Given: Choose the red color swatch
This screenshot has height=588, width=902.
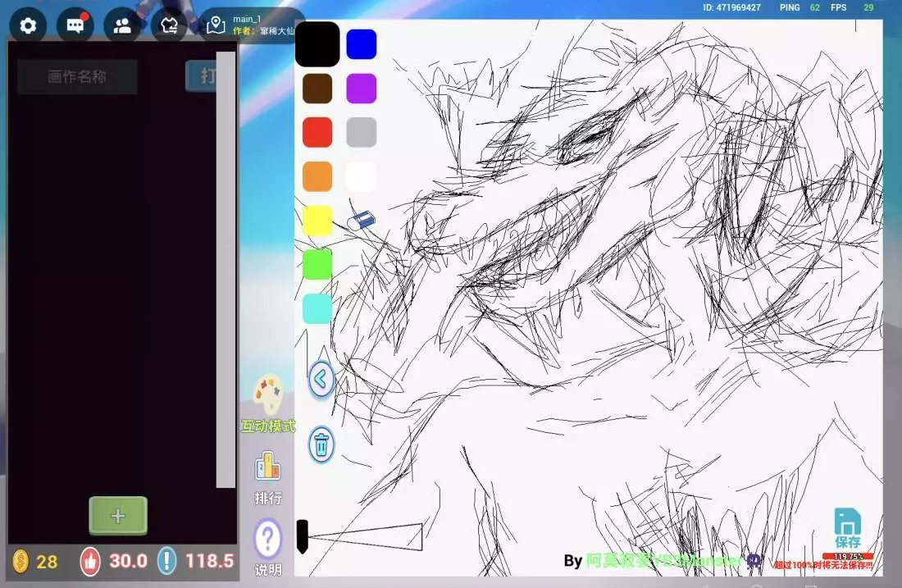Looking at the screenshot, I should pos(317,132).
